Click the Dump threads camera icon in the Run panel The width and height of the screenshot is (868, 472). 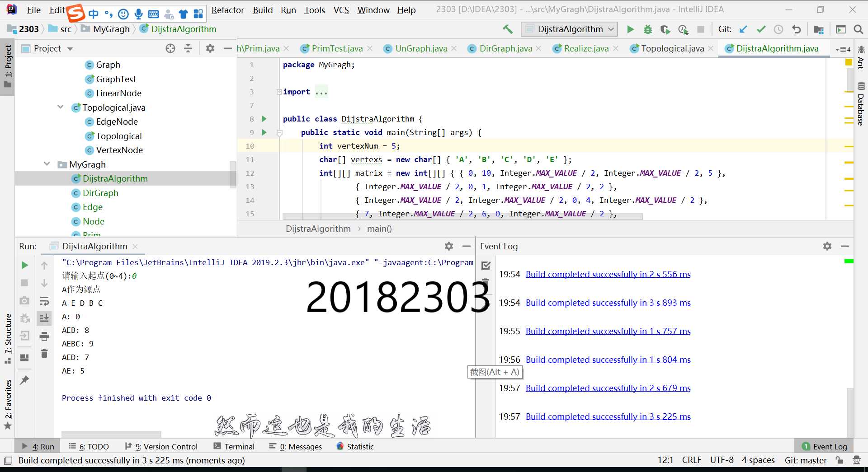point(25,300)
